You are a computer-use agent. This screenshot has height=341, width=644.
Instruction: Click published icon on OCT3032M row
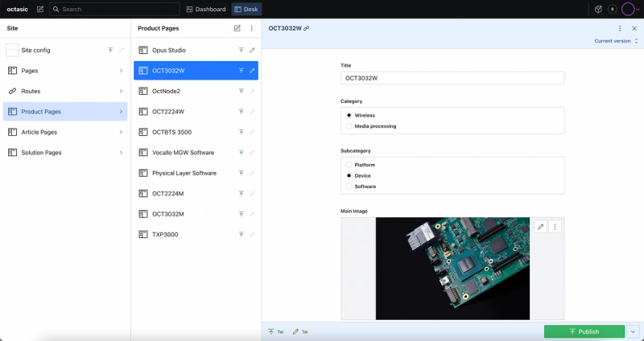click(x=241, y=214)
